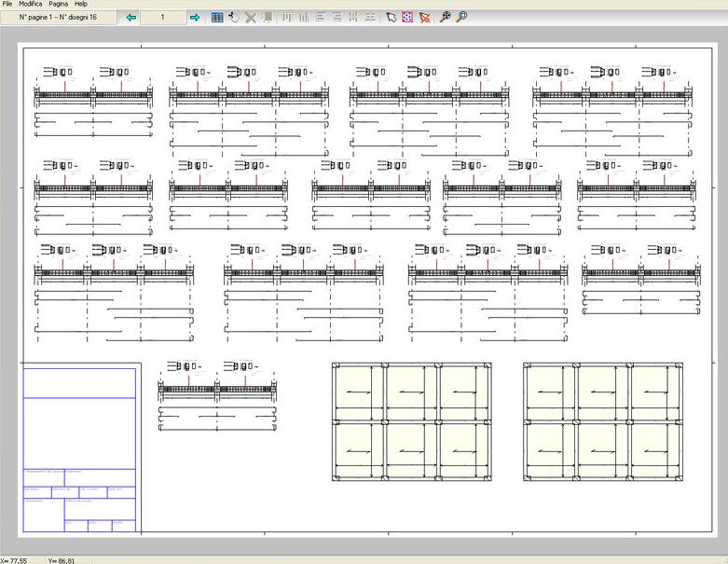Go to next page with right arrow

(x=195, y=17)
